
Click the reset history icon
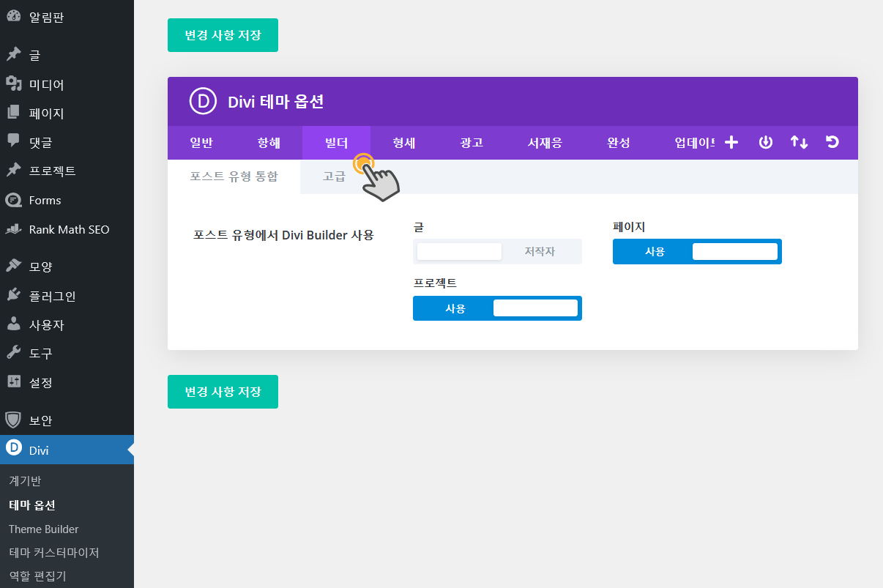click(832, 142)
